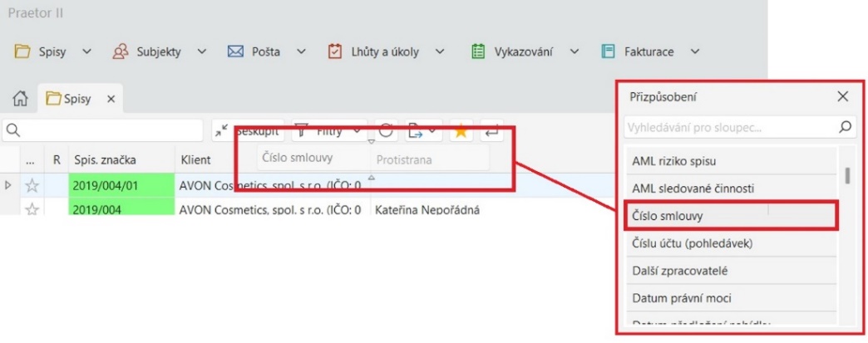The height and width of the screenshot is (343, 868).
Task: Open the Subjekty menu
Action: (158, 51)
